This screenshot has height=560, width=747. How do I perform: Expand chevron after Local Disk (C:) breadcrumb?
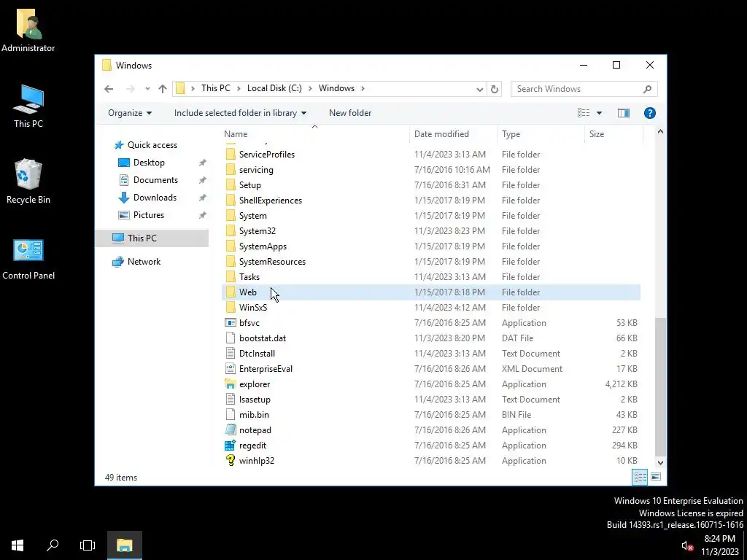coord(310,88)
